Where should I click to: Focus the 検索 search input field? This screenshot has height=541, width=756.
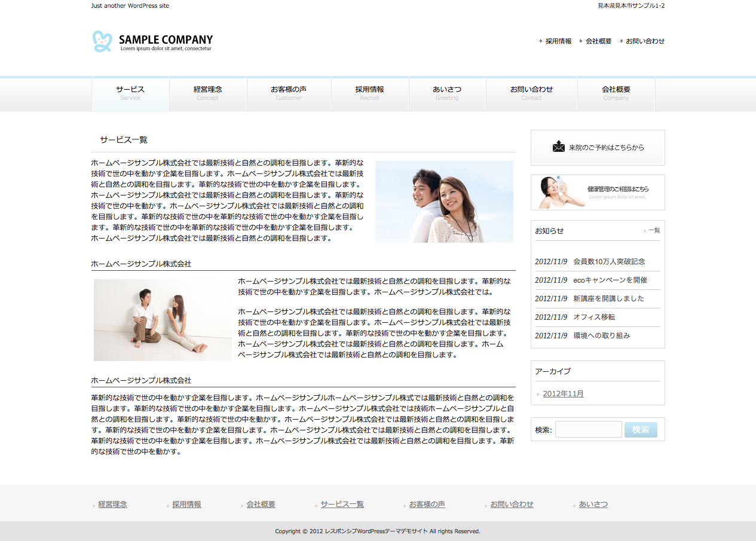coord(589,429)
